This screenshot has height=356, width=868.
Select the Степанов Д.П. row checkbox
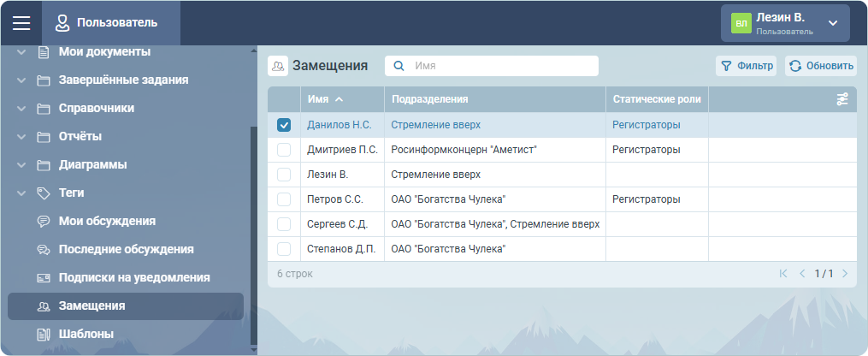coord(284,249)
